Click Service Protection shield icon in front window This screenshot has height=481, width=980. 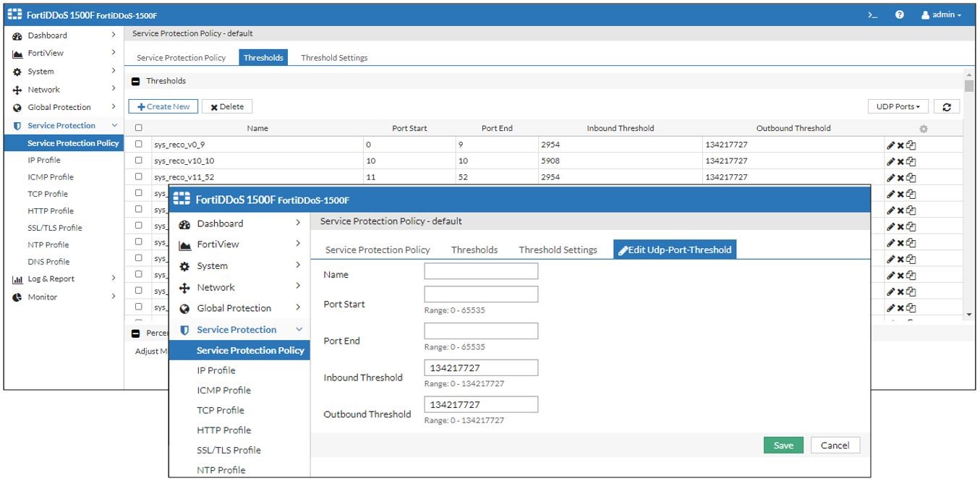pos(184,330)
